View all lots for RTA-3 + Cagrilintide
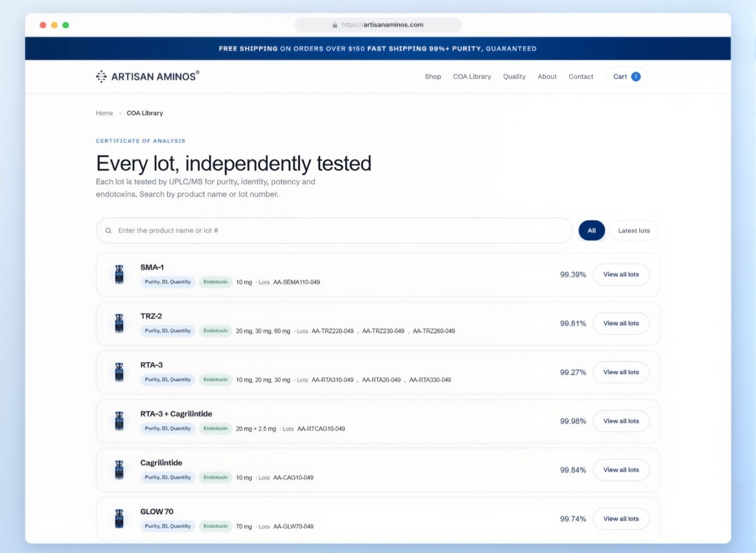Viewport: 756px width, 553px height. [x=621, y=421]
